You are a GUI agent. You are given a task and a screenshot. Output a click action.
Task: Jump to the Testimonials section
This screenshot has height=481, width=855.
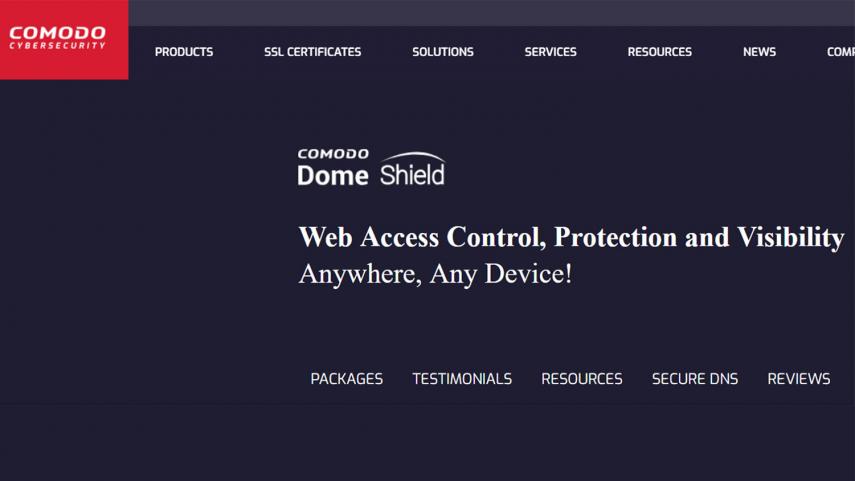tap(462, 378)
